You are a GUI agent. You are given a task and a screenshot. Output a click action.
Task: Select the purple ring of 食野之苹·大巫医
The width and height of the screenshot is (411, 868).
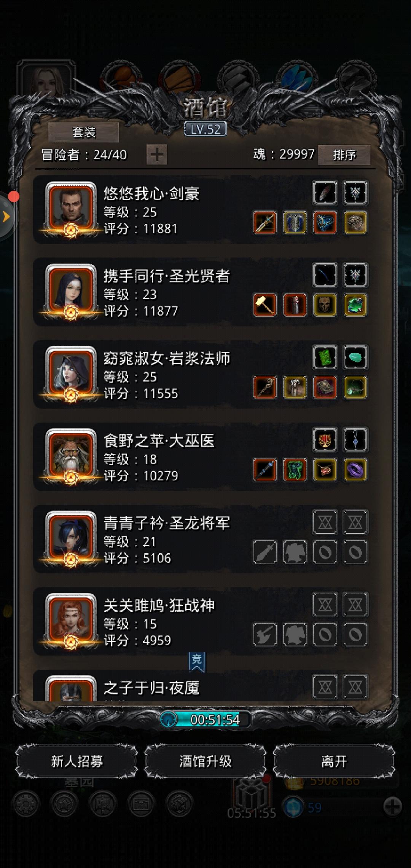coord(355,470)
